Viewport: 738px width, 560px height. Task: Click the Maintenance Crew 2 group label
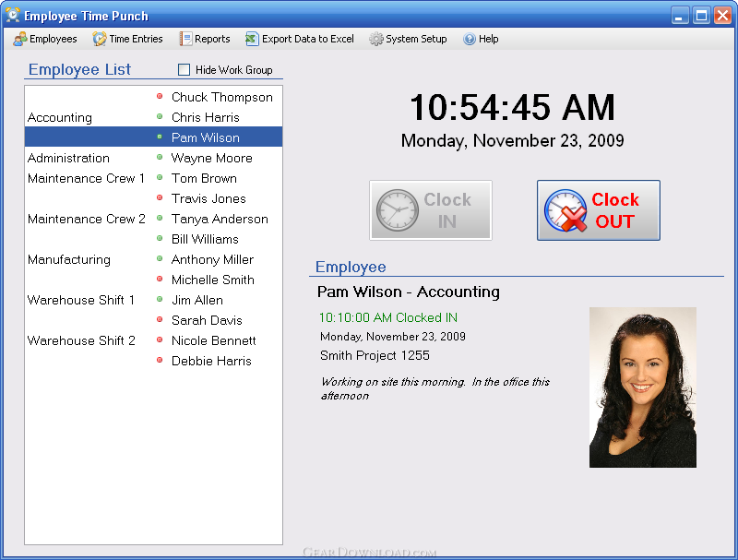[x=86, y=219]
